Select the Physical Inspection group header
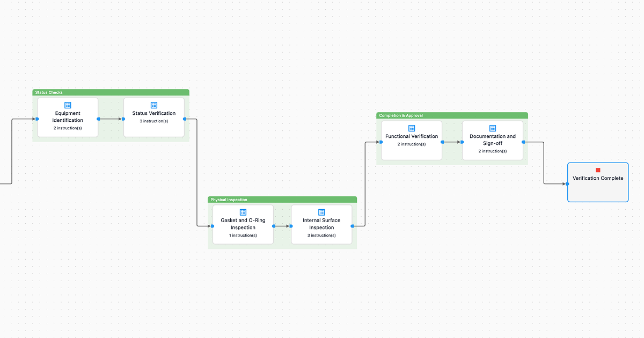 pyautogui.click(x=282, y=200)
